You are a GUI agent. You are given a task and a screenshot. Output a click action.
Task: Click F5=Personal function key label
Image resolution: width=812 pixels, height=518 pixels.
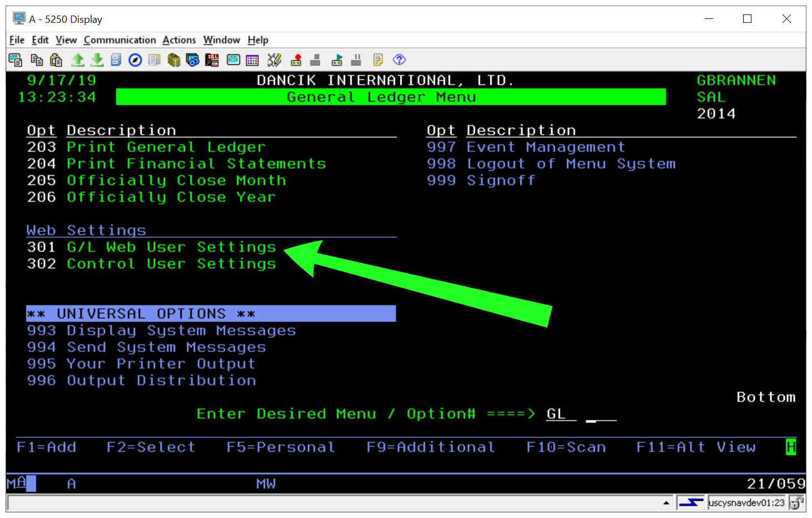pos(281,447)
